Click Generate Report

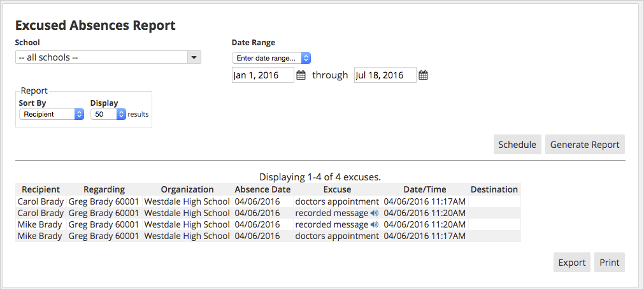585,145
